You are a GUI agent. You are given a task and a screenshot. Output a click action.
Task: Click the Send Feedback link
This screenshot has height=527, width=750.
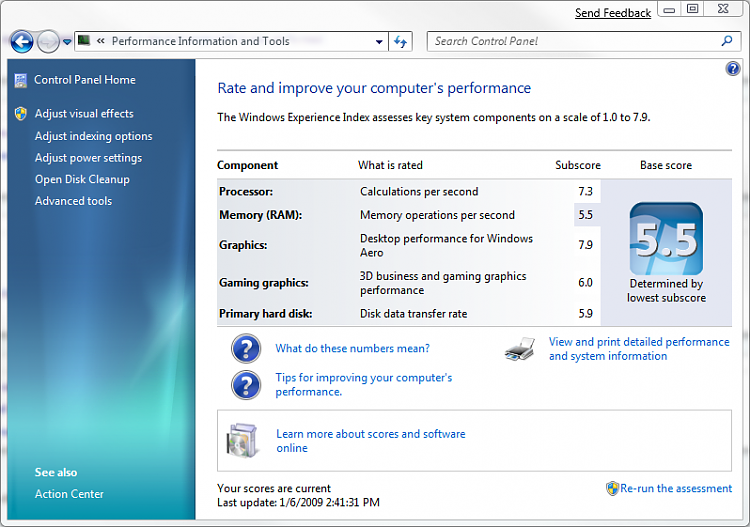tap(613, 13)
